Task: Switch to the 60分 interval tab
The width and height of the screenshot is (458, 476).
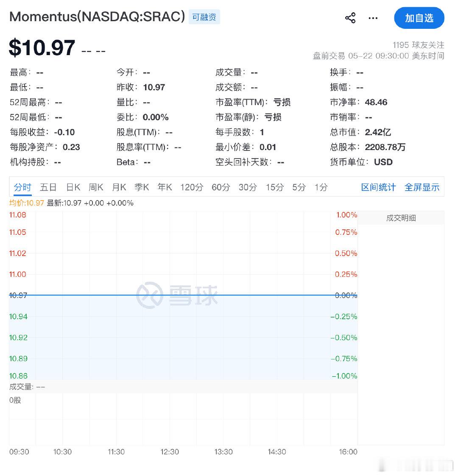Action: (221, 187)
